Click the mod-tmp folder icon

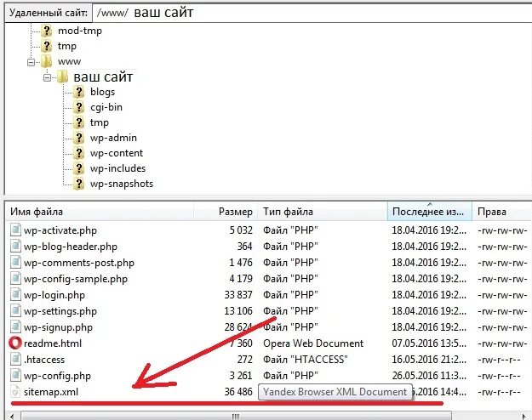click(47, 31)
